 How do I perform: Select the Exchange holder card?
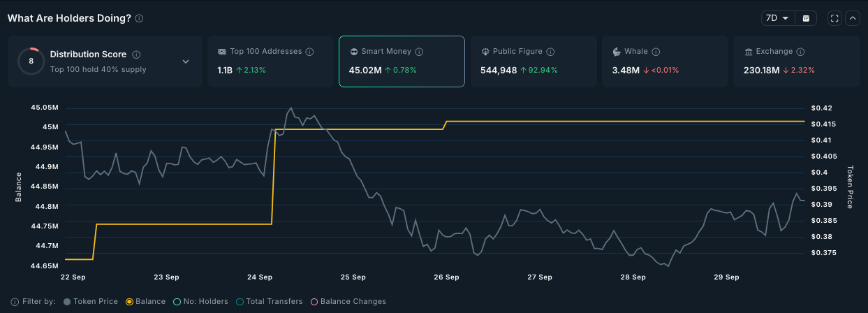tap(796, 61)
